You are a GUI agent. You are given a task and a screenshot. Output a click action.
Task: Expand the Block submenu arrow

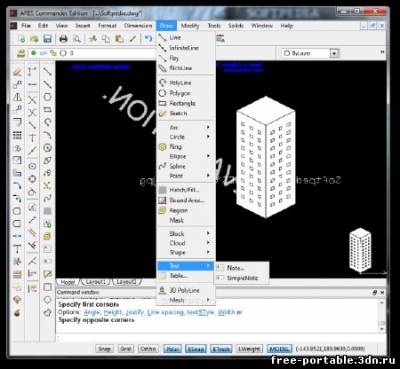click(208, 233)
